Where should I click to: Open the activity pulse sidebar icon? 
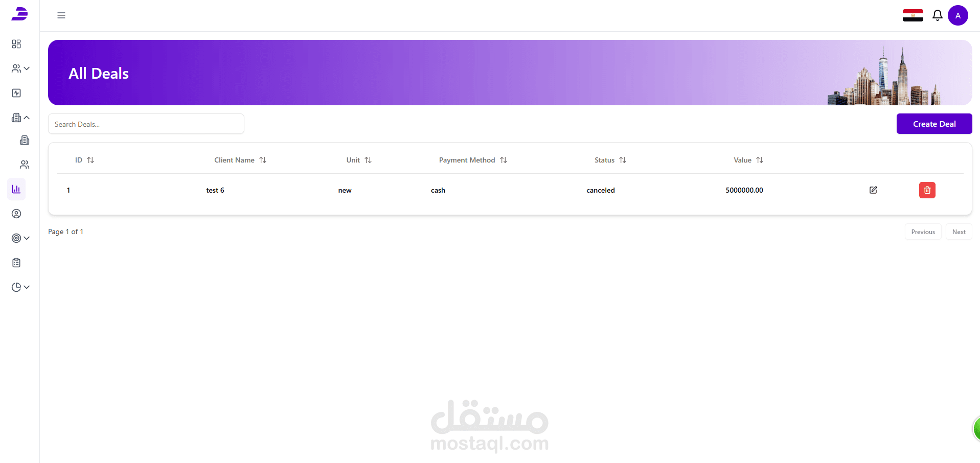[16, 93]
